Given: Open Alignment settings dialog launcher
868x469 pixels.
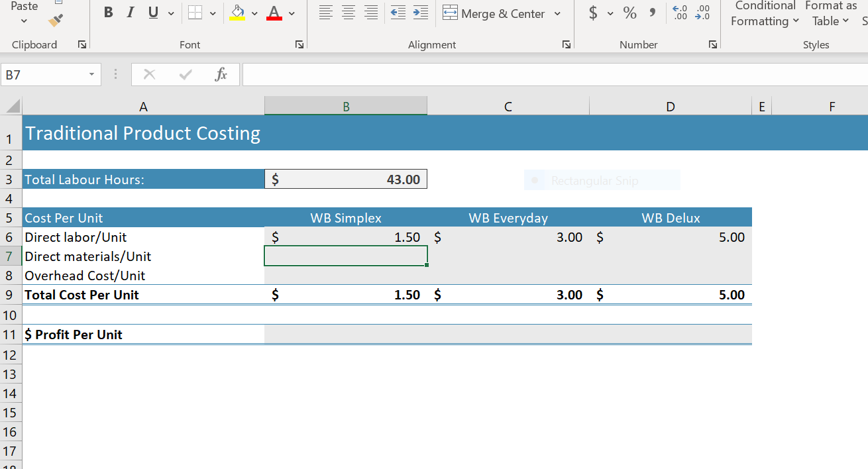Looking at the screenshot, I should point(567,44).
